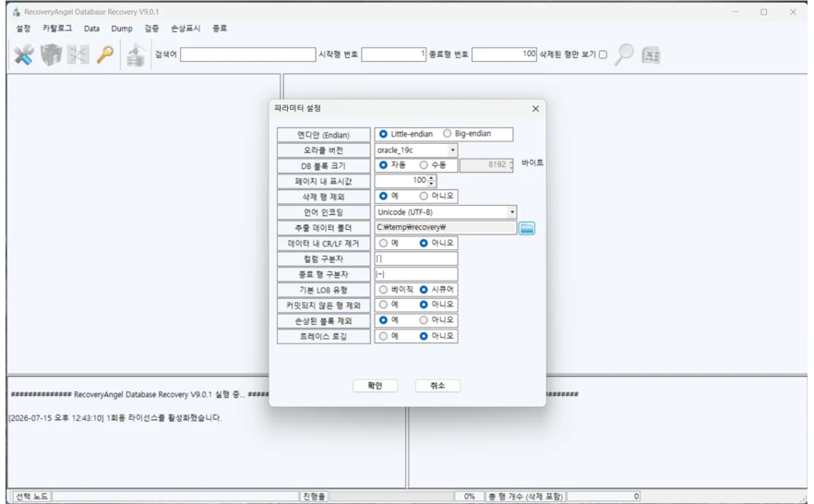
Task: Click the 진행율 status bar label
Action: tap(314, 497)
